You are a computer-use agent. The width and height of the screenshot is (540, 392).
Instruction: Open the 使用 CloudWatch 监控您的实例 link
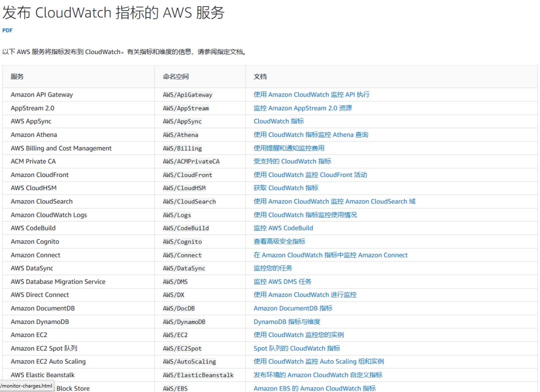298,335
